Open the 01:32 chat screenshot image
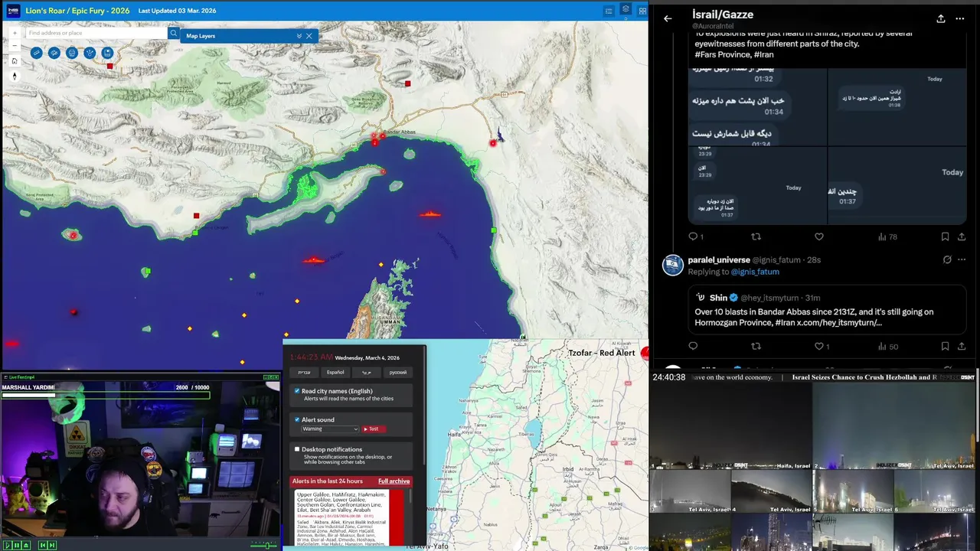 pos(757,108)
